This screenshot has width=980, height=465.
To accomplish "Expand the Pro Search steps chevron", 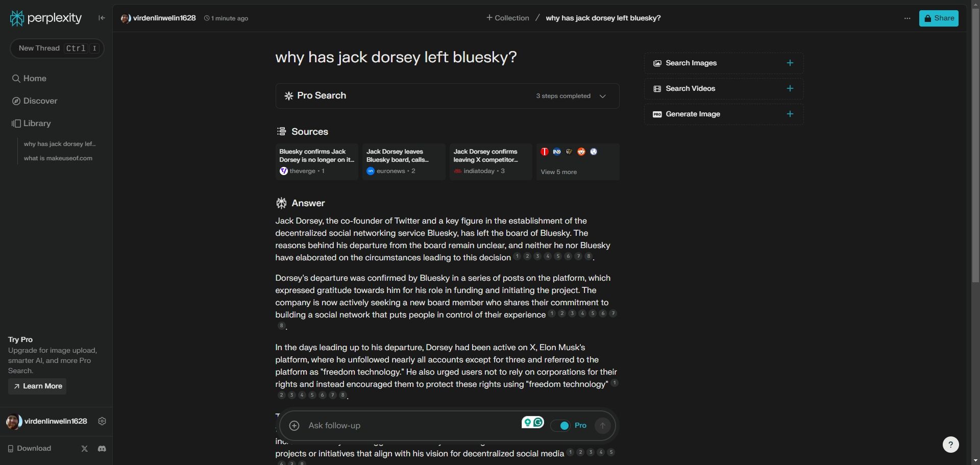I will point(602,96).
